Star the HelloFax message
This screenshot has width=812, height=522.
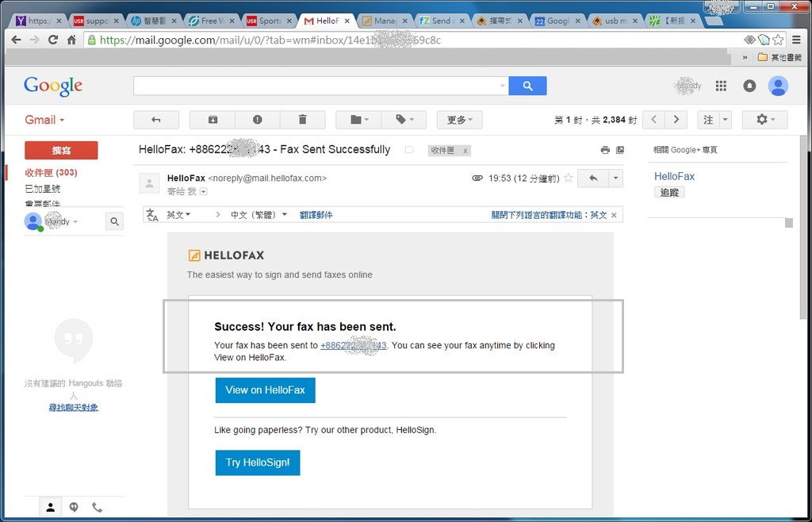point(568,178)
